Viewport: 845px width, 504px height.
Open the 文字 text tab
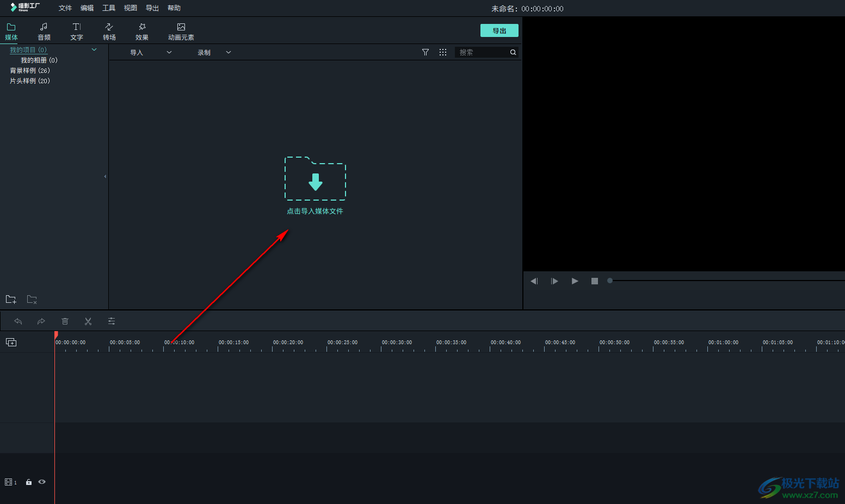click(x=77, y=32)
